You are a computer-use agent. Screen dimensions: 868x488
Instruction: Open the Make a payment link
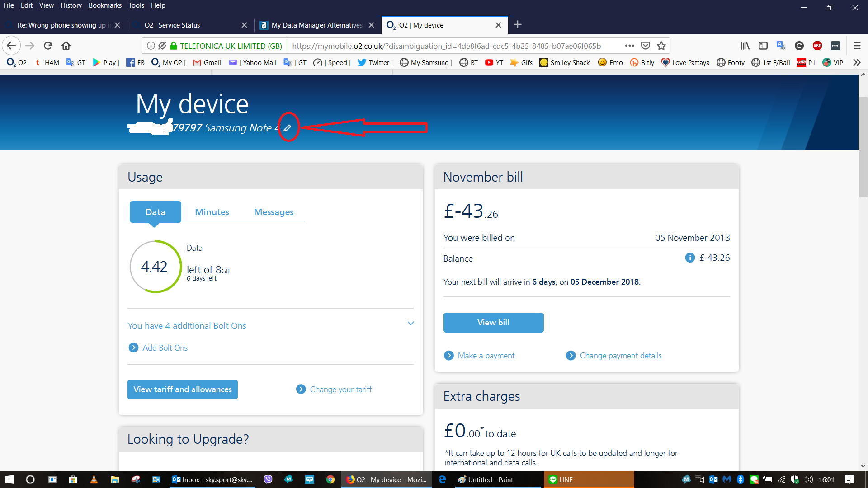[486, 355]
